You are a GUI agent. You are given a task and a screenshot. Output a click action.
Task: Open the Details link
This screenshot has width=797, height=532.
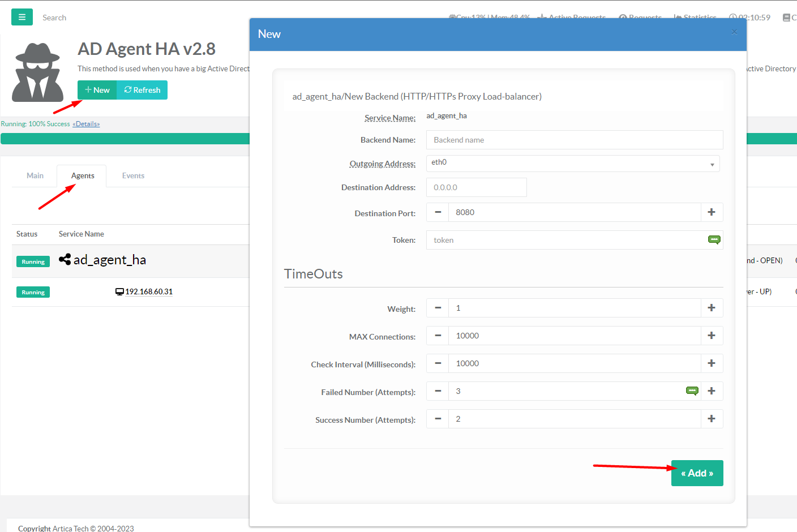pyautogui.click(x=86, y=124)
